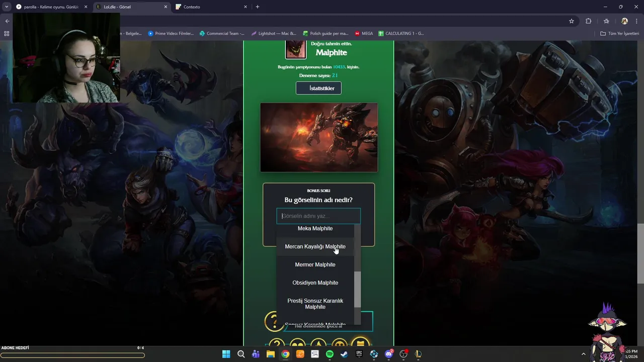
Task: Open Windows taskbar search
Action: 241,354
